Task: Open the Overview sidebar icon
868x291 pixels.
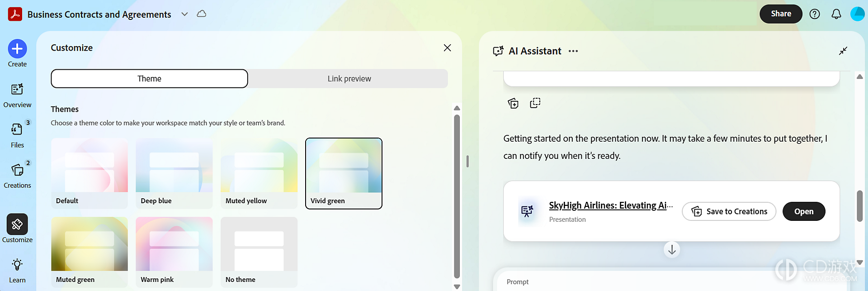Action: pyautogui.click(x=17, y=89)
